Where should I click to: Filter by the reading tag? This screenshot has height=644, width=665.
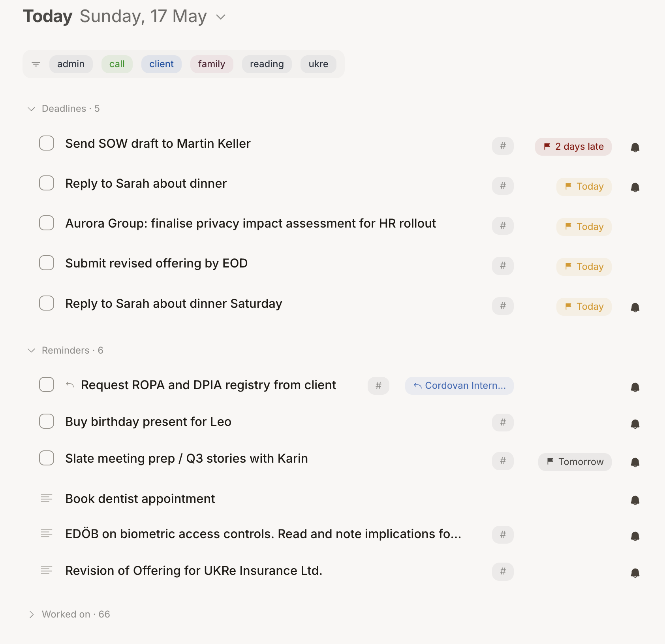pos(267,64)
